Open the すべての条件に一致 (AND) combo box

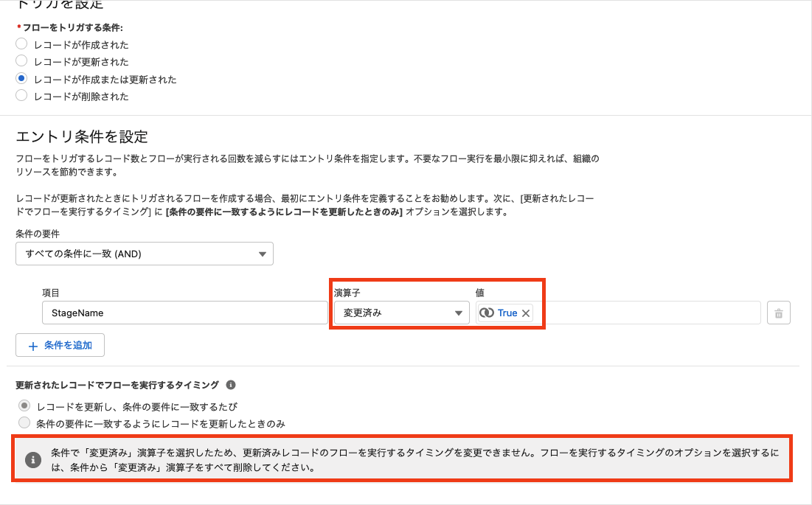coord(145,254)
